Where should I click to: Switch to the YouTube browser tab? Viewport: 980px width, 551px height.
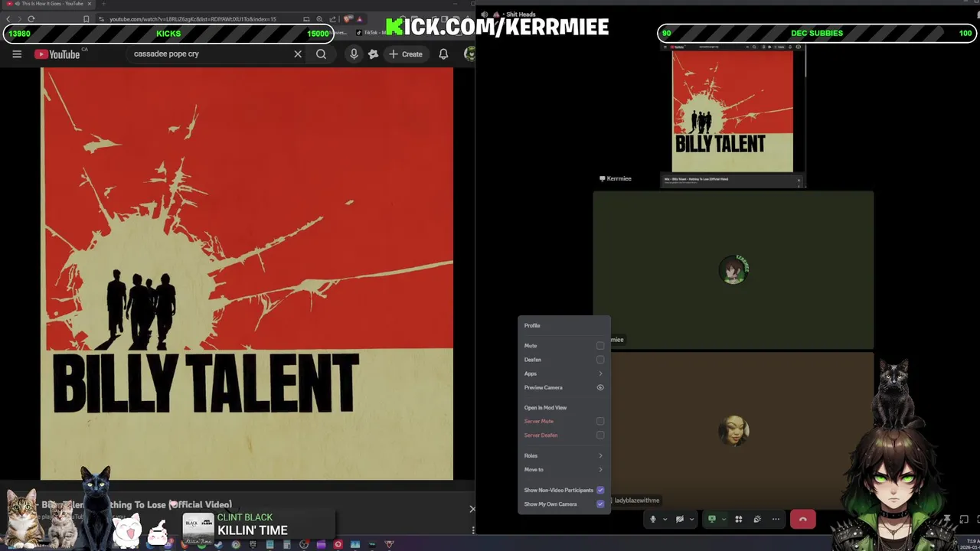[49, 4]
